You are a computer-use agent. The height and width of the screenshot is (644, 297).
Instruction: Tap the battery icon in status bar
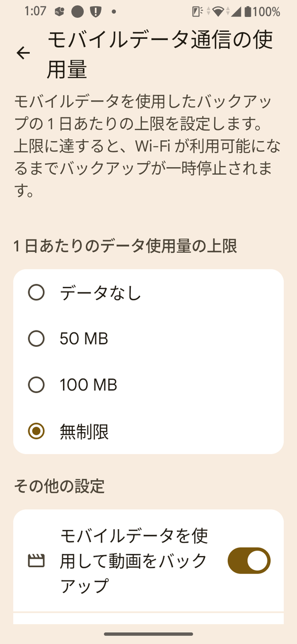pyautogui.click(x=248, y=11)
